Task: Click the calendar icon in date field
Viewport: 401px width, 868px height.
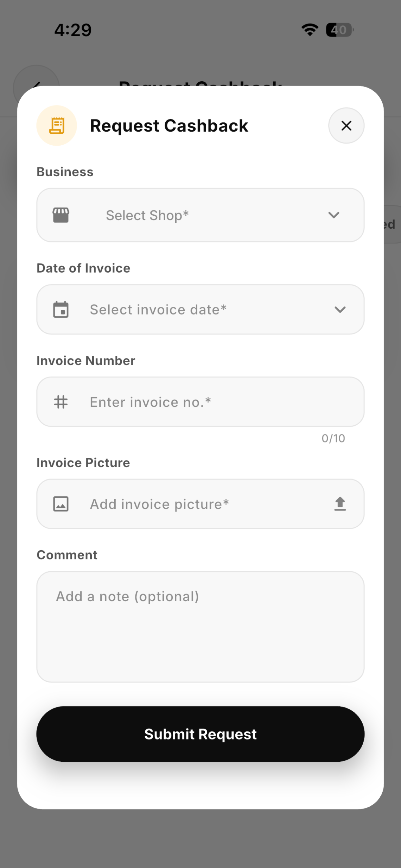Action: point(61,309)
